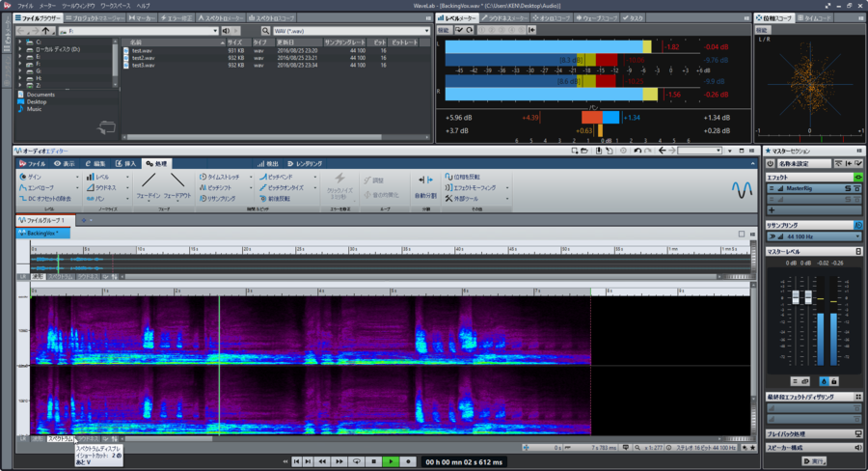This screenshot has height=471, width=868.
Task: Select the Time Stretch (タイムストレッチ) tool
Action: [220, 177]
